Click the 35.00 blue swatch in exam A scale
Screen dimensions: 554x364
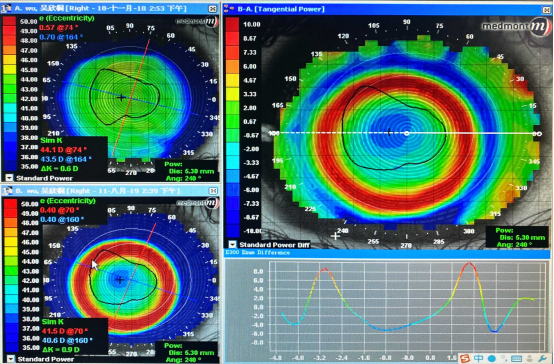[x=9, y=166]
